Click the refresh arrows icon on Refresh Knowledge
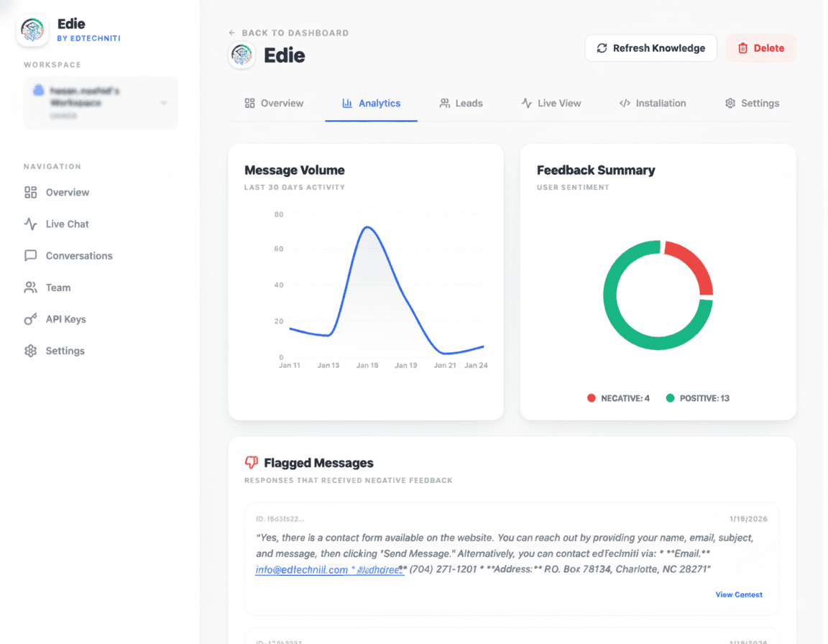Screen dimensions: 828x644 601,48
